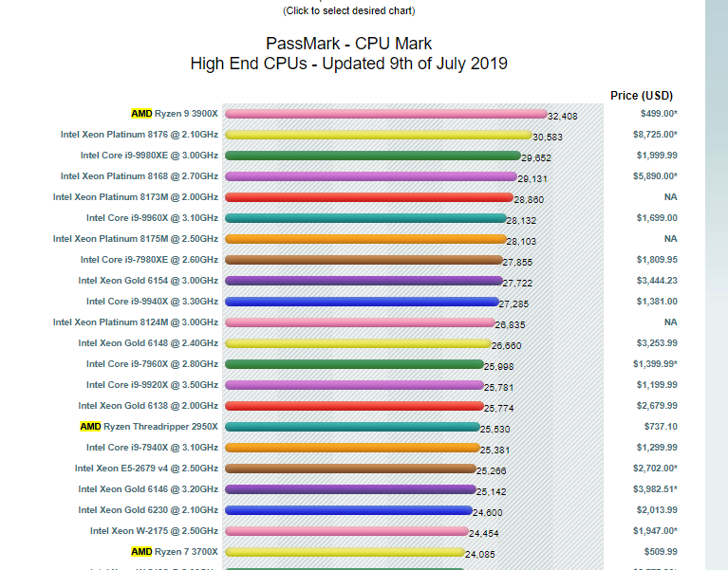
Task: Open Intel Xeon Gold 6148 @ 2.40GHz link
Action: click(x=148, y=343)
